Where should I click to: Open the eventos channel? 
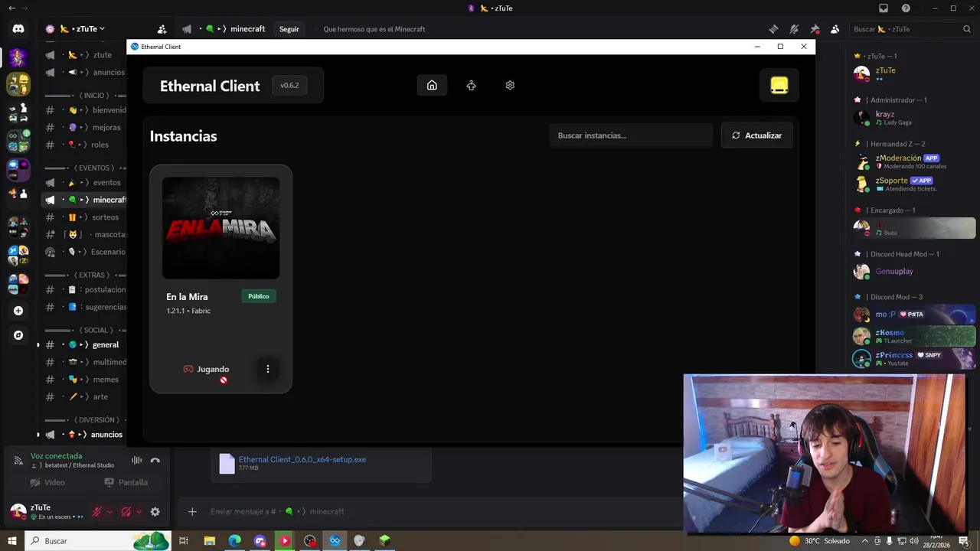[x=84, y=183]
